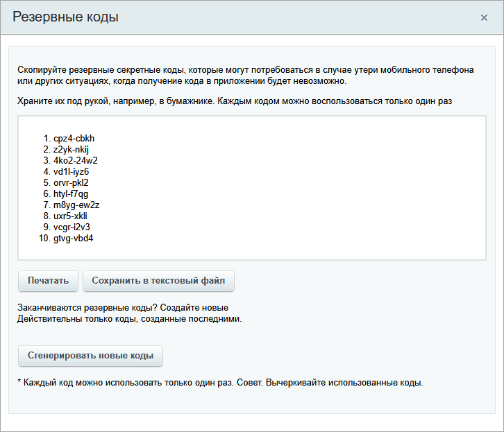Select code m8yg-ew2z
This screenshot has height=432, width=504.
click(x=76, y=205)
